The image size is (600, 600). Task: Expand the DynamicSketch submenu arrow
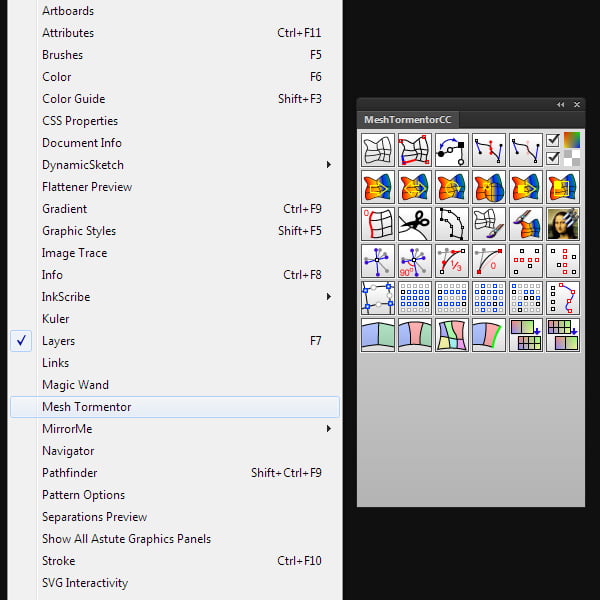point(329,165)
